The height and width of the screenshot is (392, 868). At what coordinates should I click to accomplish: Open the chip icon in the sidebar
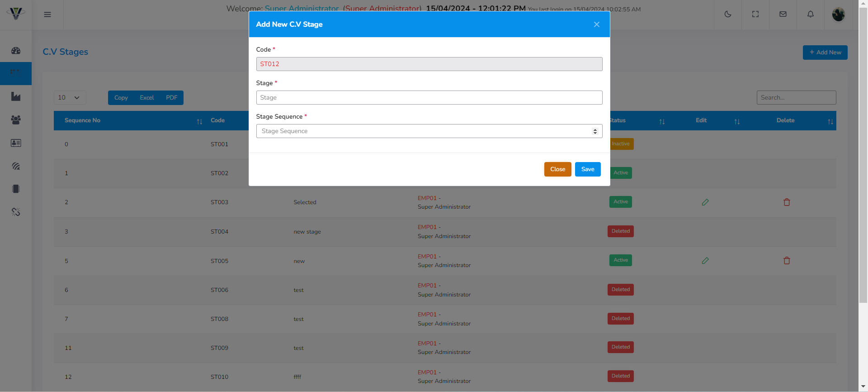tap(16, 189)
